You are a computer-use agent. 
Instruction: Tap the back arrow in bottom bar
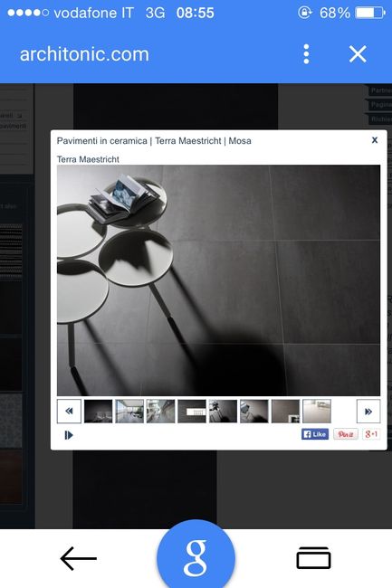pos(79,558)
